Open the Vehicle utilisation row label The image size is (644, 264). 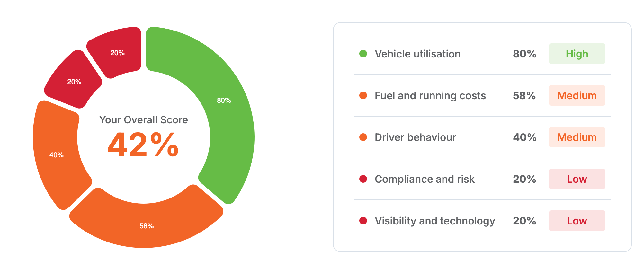click(x=417, y=54)
